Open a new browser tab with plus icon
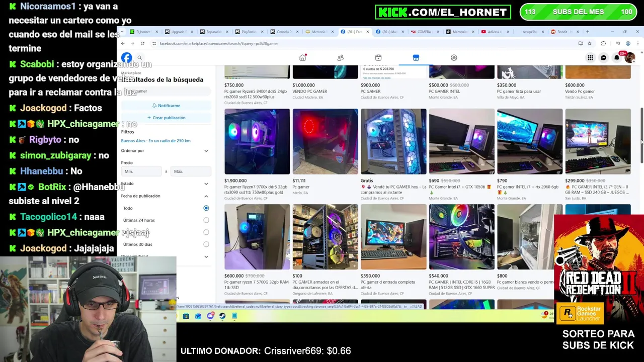The image size is (644, 362). tap(587, 32)
